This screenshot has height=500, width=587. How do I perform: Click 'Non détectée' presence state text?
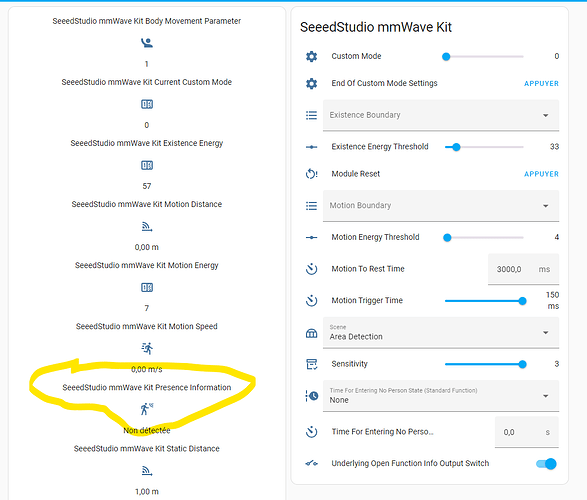point(147,430)
